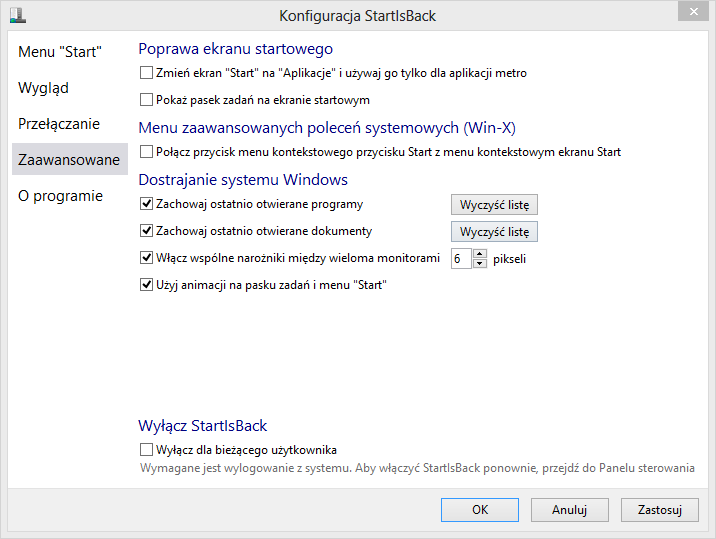
Task: Go to the Przełączanie section
Action: click(59, 124)
